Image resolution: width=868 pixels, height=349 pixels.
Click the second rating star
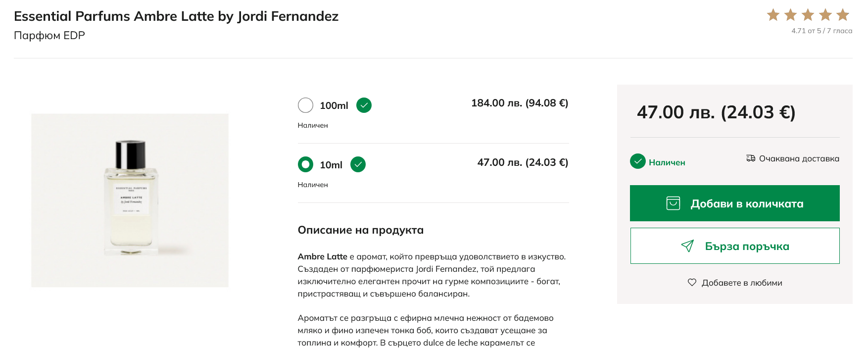pyautogui.click(x=790, y=15)
